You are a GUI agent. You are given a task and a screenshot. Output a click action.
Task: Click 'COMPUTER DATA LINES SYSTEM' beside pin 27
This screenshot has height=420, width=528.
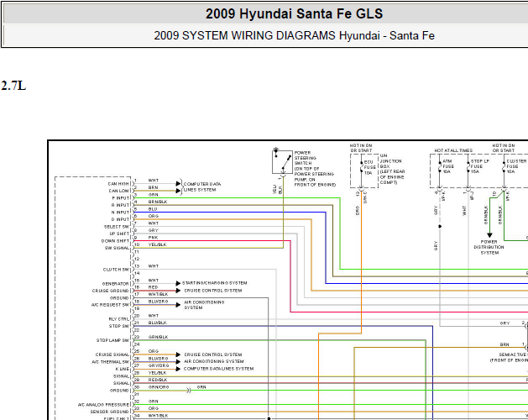click(x=218, y=369)
